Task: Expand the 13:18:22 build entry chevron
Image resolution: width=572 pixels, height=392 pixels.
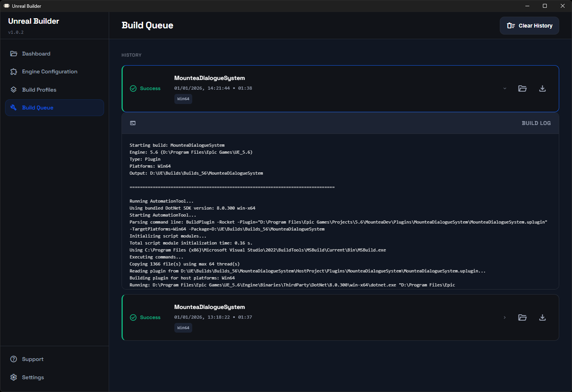Action: [505, 317]
